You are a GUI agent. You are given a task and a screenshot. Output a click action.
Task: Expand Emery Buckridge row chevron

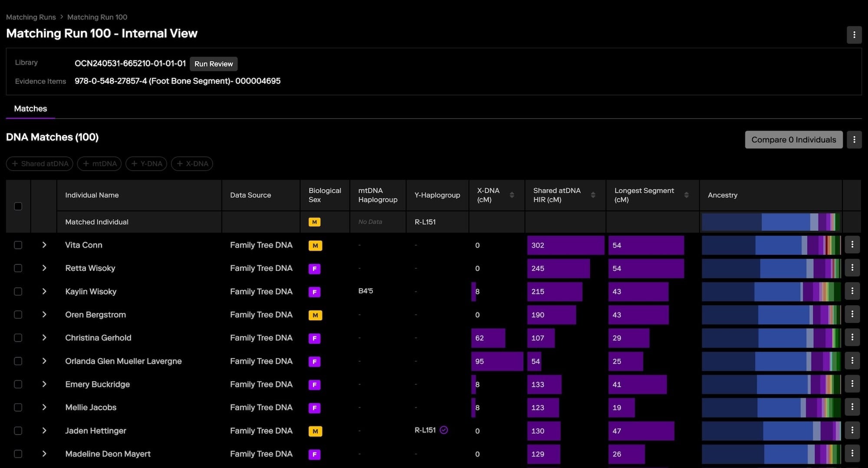[x=44, y=384]
